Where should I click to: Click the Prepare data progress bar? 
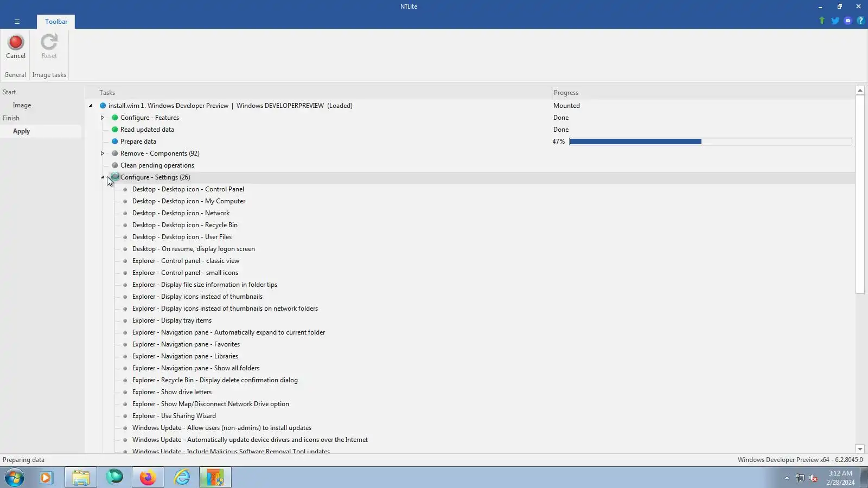(x=711, y=142)
